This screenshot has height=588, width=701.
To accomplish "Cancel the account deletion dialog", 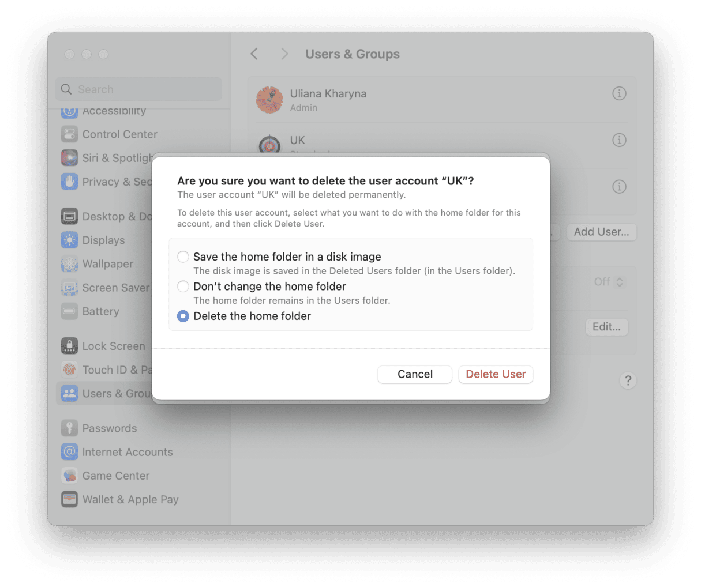I will coord(414,374).
